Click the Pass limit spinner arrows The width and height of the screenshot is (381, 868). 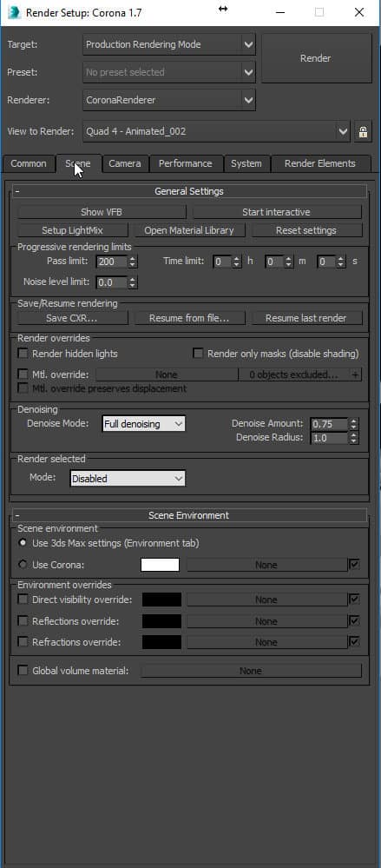(133, 262)
